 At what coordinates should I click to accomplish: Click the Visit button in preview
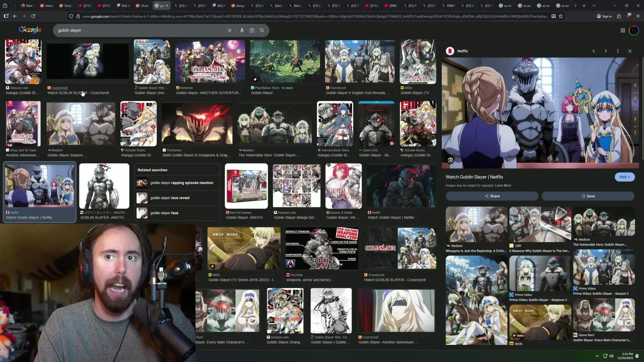coord(624,177)
